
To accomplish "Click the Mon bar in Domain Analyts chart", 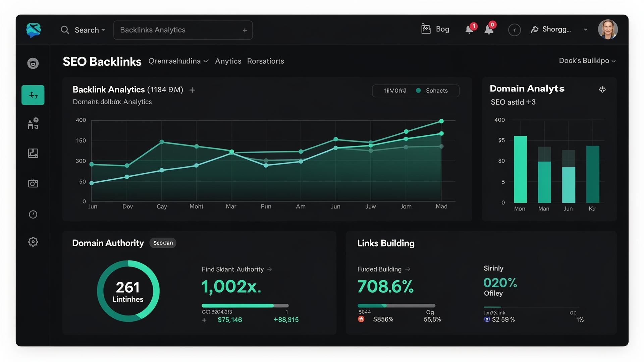I will point(520,169).
